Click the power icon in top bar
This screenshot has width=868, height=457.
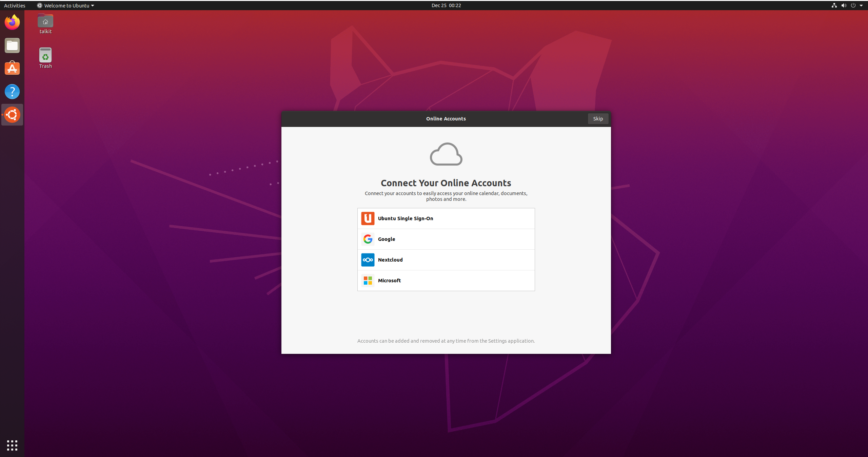(x=853, y=5)
